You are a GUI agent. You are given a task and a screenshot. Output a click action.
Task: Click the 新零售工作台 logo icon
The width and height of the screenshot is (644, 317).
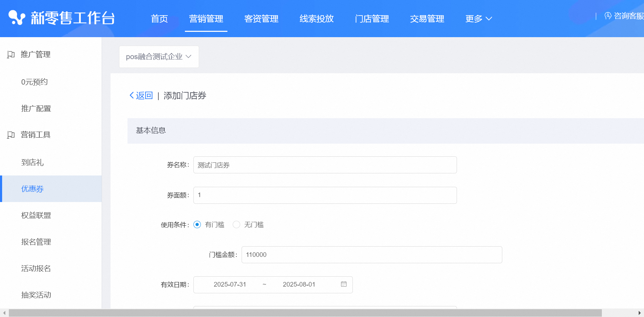pyautogui.click(x=17, y=18)
